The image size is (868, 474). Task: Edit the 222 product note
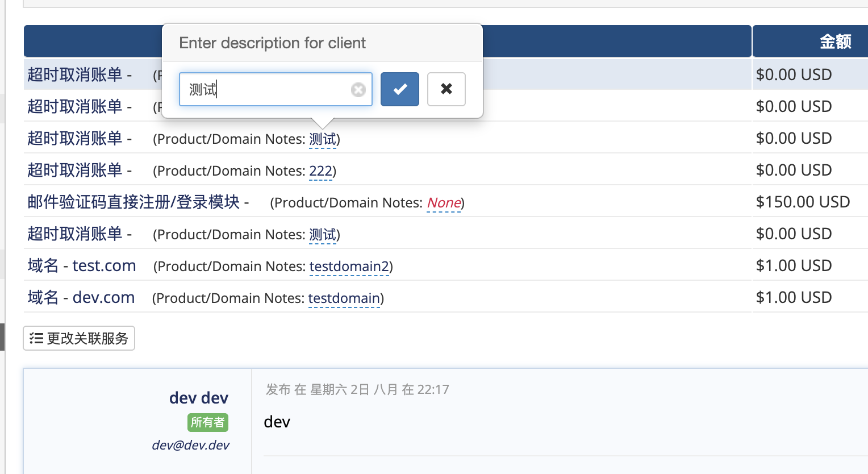[x=320, y=171]
